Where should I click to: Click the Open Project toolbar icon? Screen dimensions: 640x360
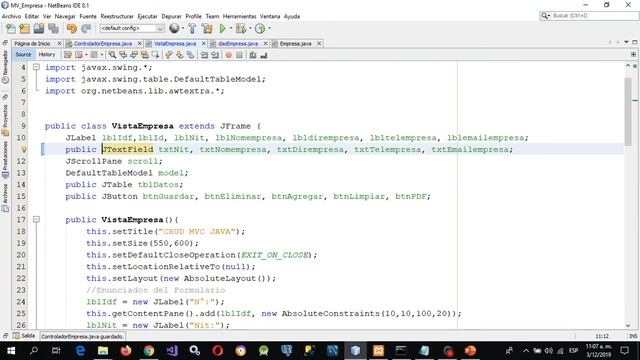(x=39, y=29)
